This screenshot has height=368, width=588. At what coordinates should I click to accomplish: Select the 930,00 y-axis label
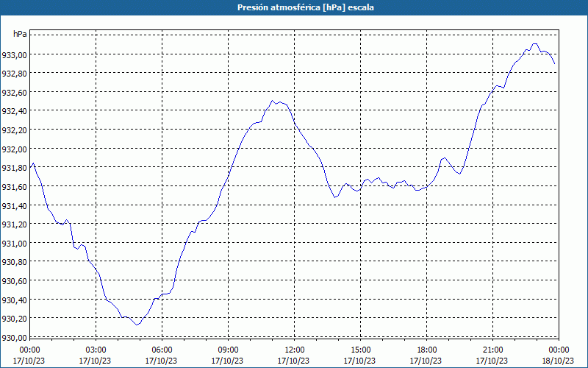14,338
